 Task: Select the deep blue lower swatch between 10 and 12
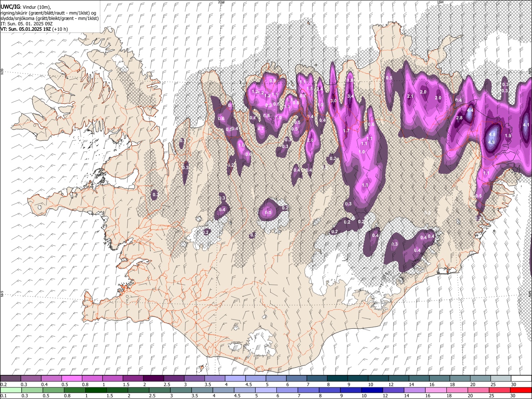point(372,390)
